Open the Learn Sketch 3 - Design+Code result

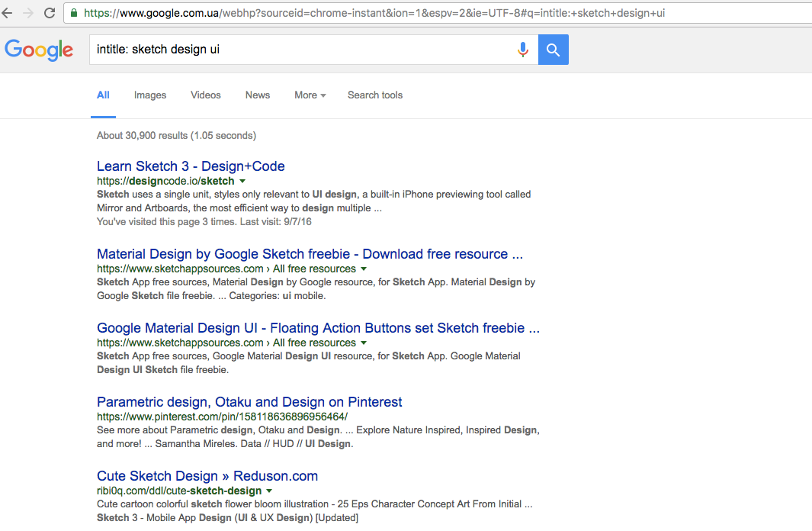pos(191,166)
